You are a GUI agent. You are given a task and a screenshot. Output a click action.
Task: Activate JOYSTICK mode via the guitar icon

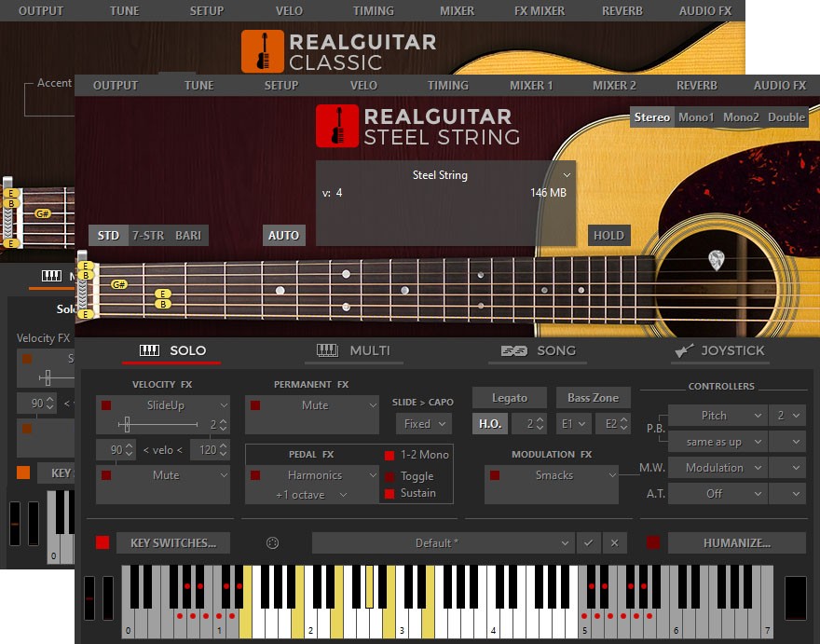click(x=686, y=351)
